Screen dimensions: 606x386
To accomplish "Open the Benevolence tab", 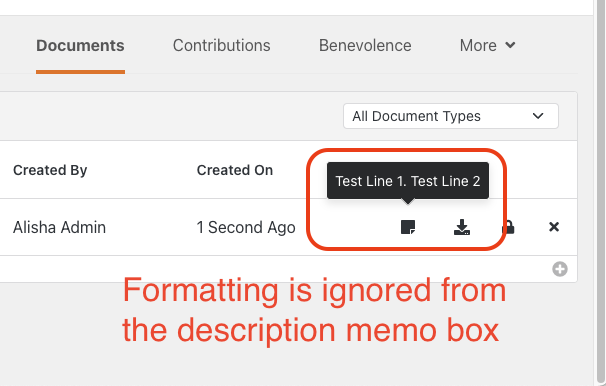I will tap(365, 46).
